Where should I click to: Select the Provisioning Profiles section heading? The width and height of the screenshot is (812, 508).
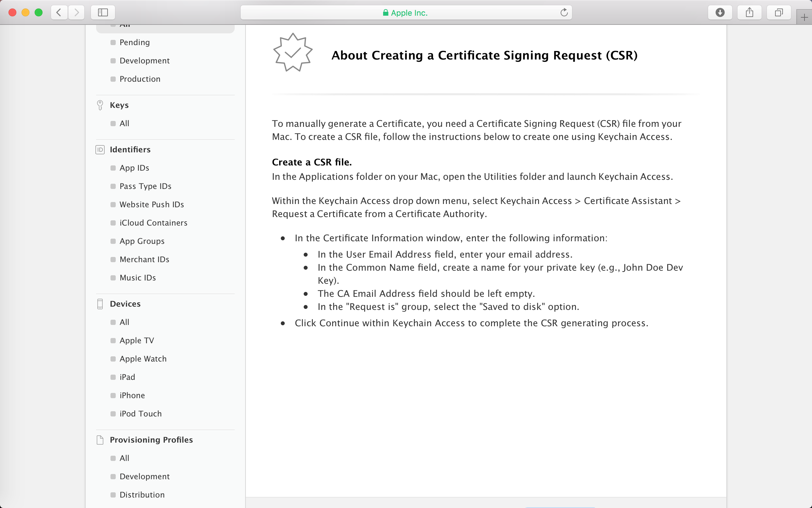pyautogui.click(x=151, y=440)
